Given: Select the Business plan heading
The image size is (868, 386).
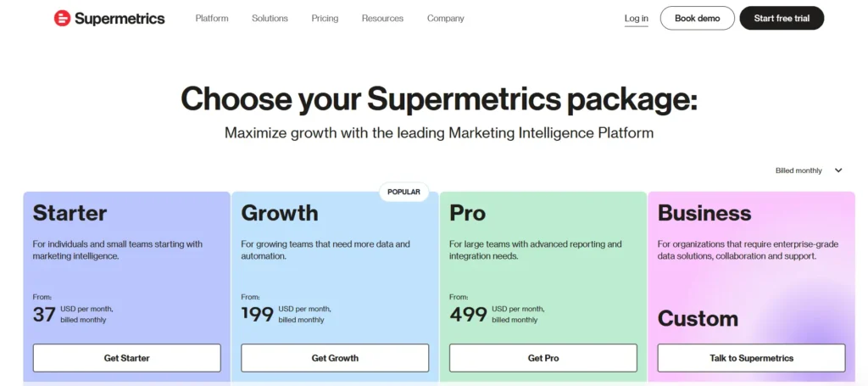Looking at the screenshot, I should click(704, 213).
